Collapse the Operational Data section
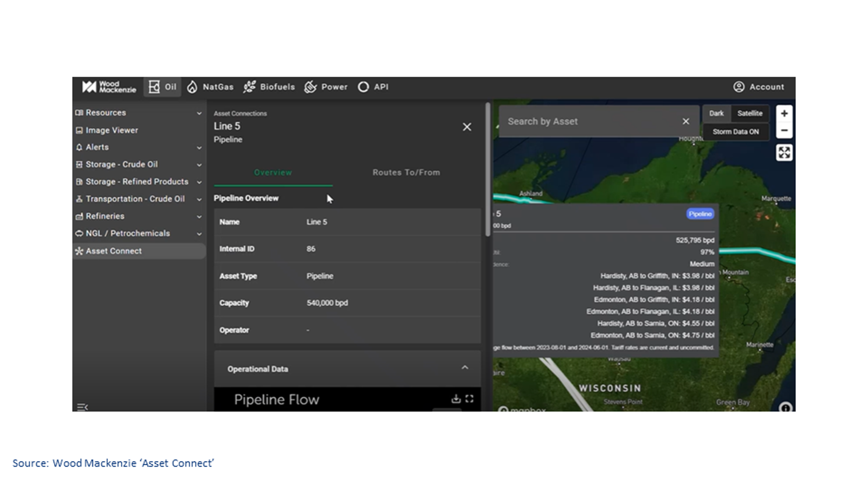Image resolution: width=868 pixels, height=488 pixels. coord(464,368)
